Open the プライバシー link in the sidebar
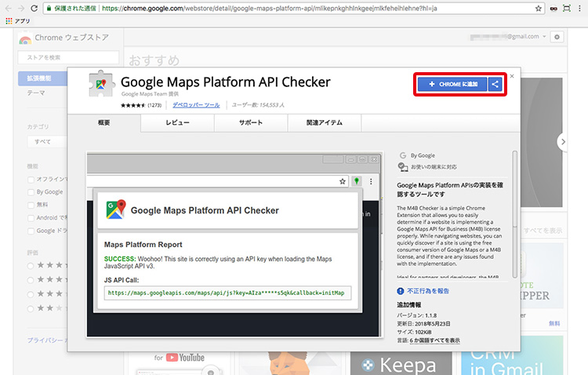 (x=47, y=340)
